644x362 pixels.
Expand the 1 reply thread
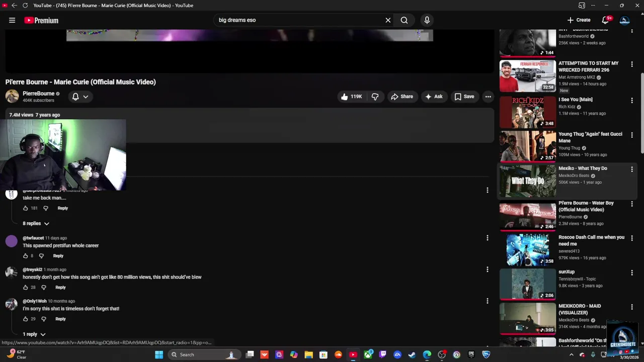pyautogui.click(x=34, y=334)
